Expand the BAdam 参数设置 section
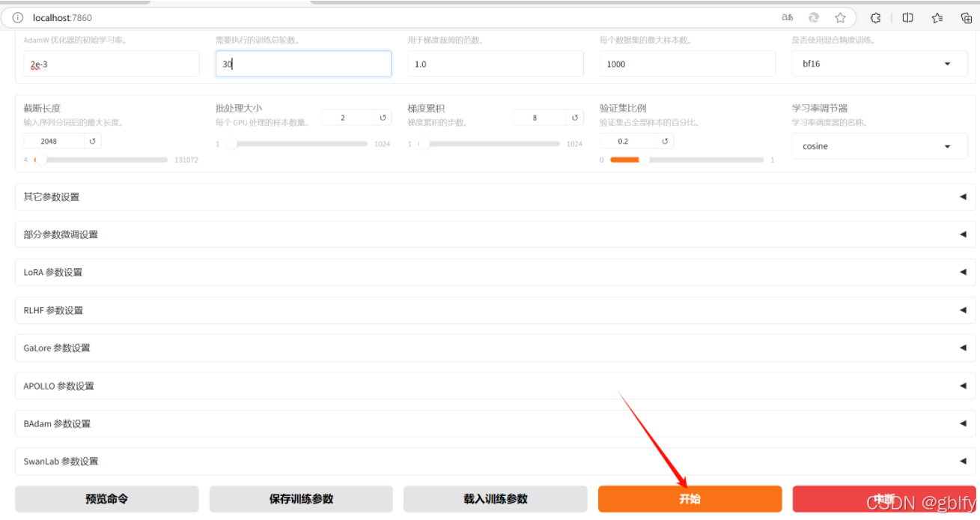 [496, 423]
